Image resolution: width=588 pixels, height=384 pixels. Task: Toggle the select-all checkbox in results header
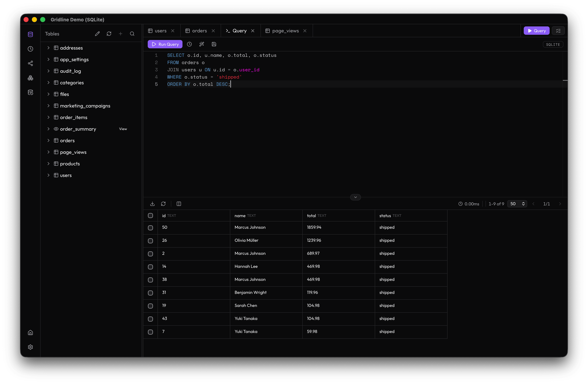pyautogui.click(x=150, y=216)
